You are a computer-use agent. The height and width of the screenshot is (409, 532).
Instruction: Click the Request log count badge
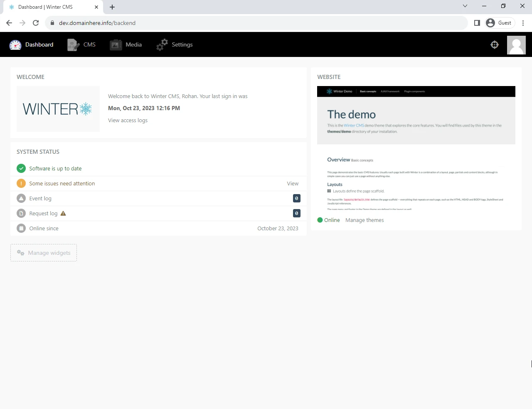coord(297,213)
